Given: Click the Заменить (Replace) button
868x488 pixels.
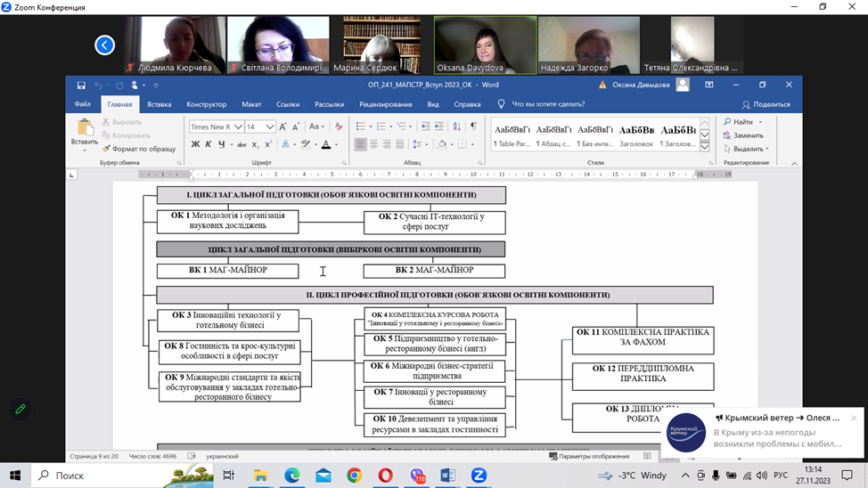Looking at the screenshot, I should [748, 135].
